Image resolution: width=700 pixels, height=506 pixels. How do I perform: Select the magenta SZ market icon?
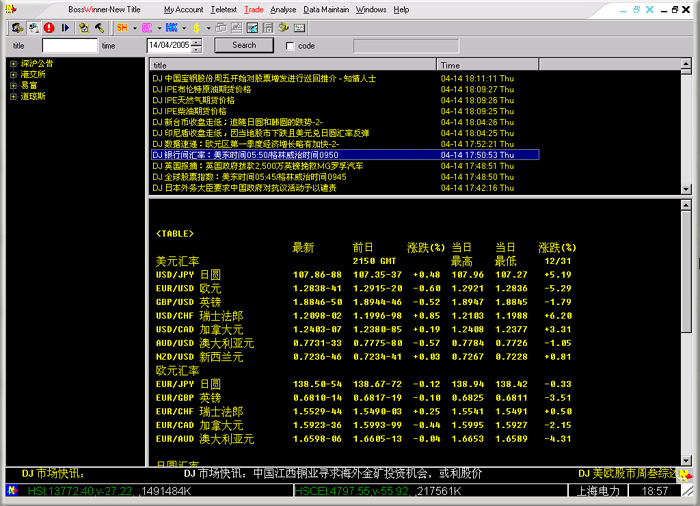(147, 28)
